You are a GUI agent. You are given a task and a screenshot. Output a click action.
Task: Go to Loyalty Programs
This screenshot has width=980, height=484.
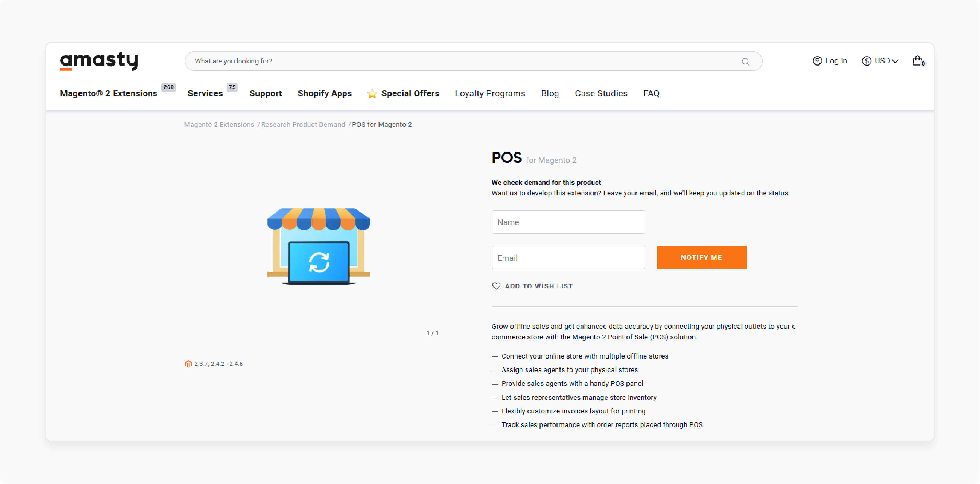pyautogui.click(x=490, y=93)
